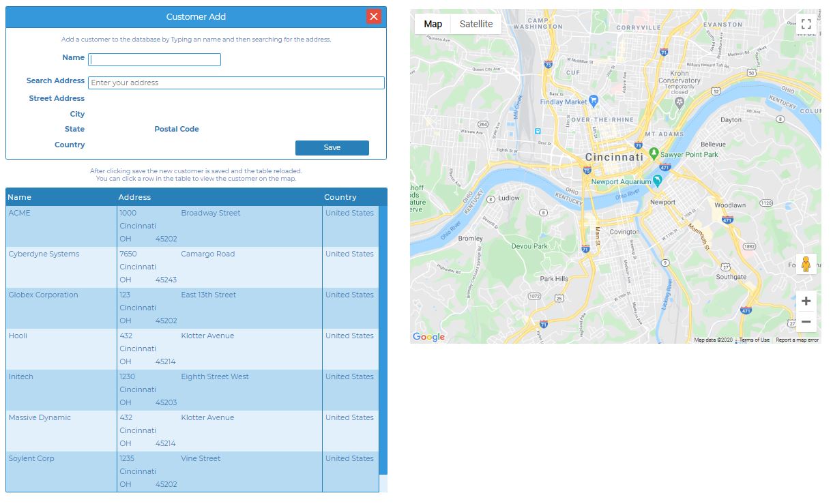Zoom in the map with plus
This screenshot has height=504, width=833.
(806, 301)
